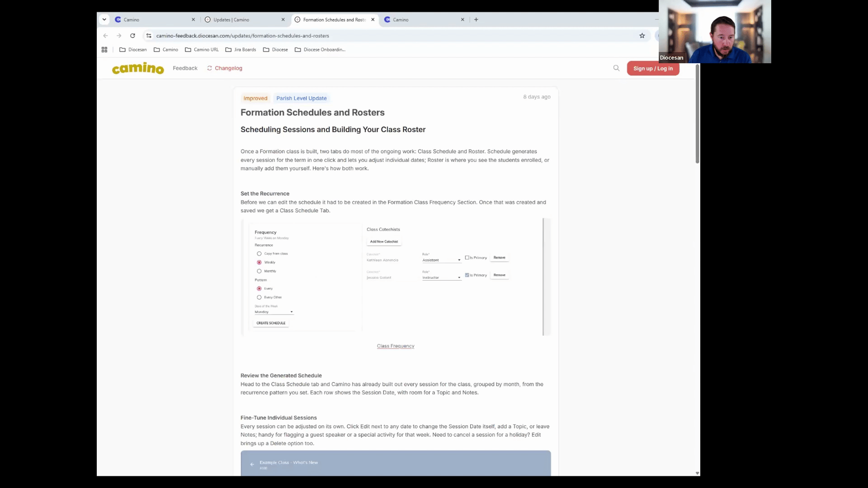Open the Camino URL bookmark folder
868x488 pixels.
pos(202,50)
